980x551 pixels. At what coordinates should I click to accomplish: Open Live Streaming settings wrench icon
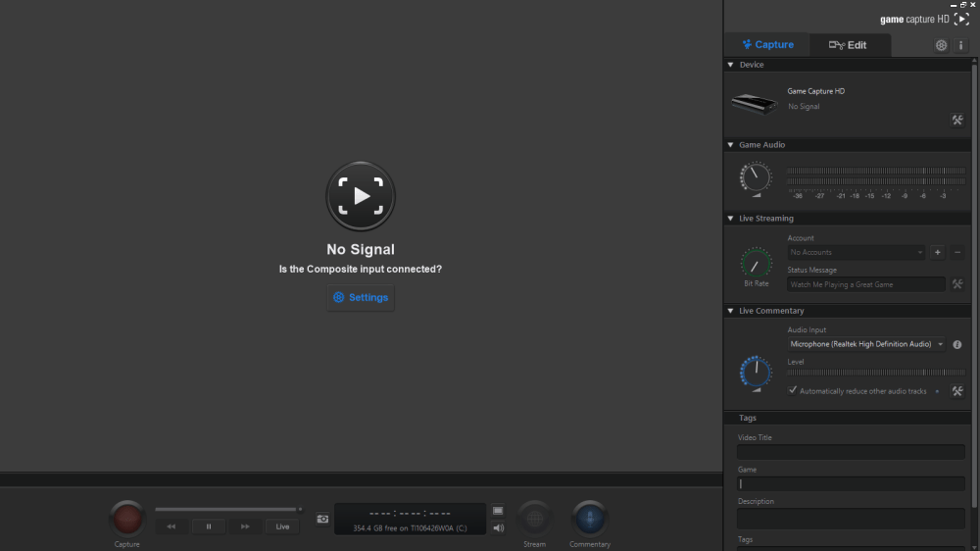click(x=957, y=284)
